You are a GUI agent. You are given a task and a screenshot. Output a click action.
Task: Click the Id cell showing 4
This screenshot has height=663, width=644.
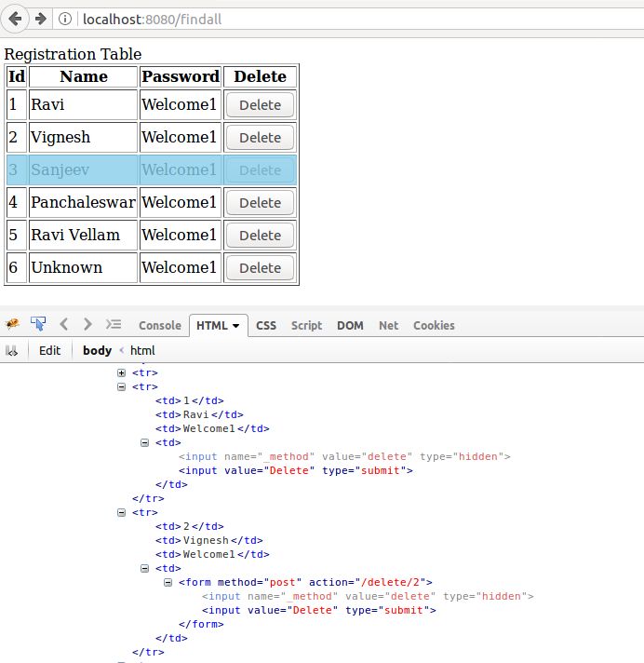[17, 203]
